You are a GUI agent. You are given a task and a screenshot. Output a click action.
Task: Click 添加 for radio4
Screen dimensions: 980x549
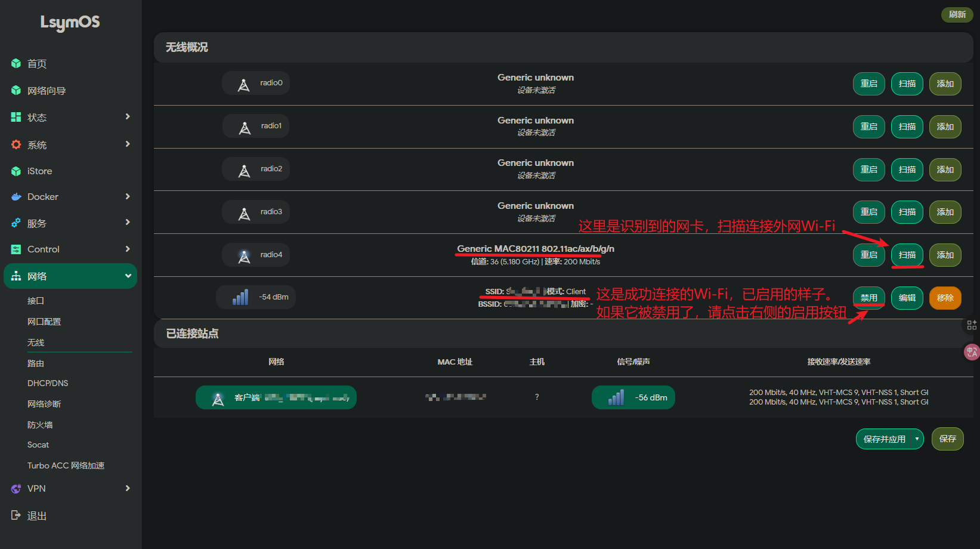pyautogui.click(x=945, y=255)
